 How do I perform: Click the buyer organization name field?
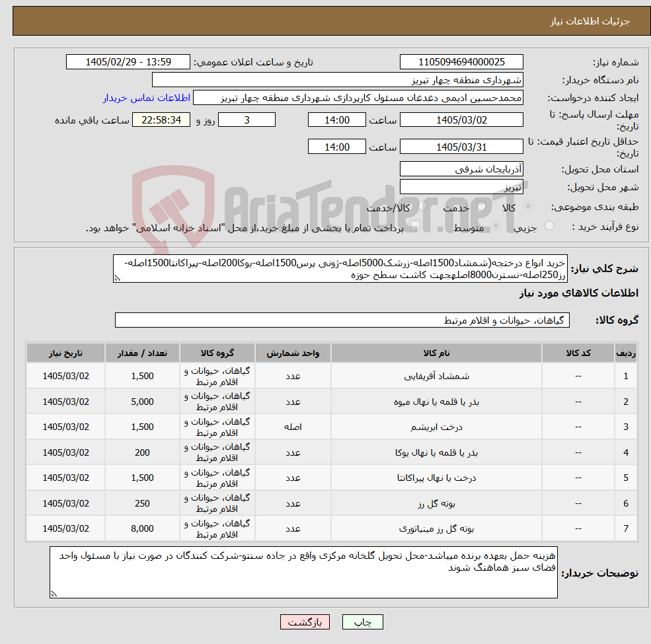point(338,80)
